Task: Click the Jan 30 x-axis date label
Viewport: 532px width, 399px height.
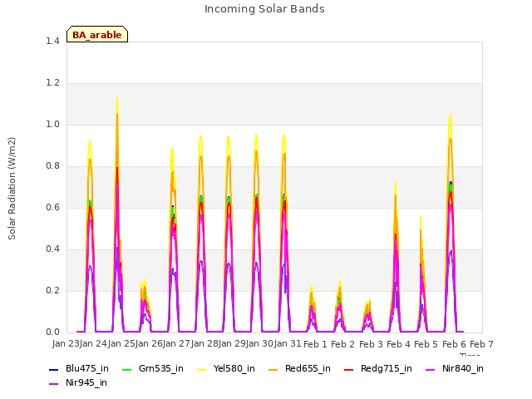Action: tap(259, 343)
